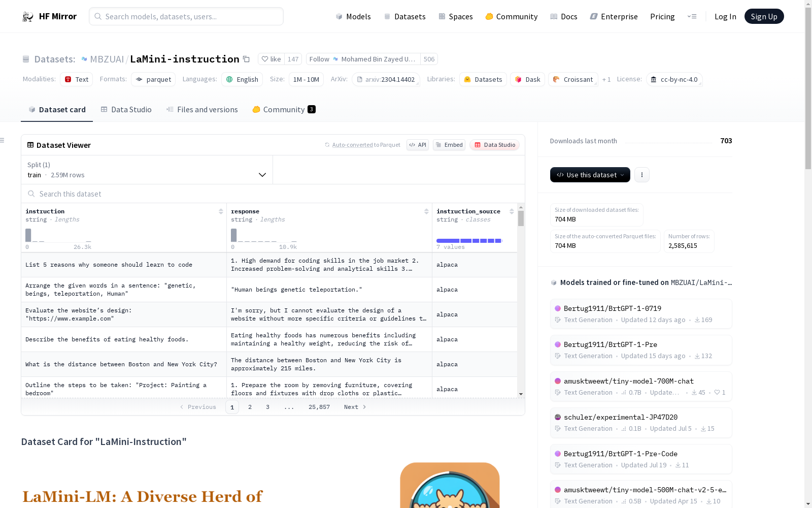The height and width of the screenshot is (508, 812).
Task: Click the 1M - 10M size tag
Action: [306, 79]
